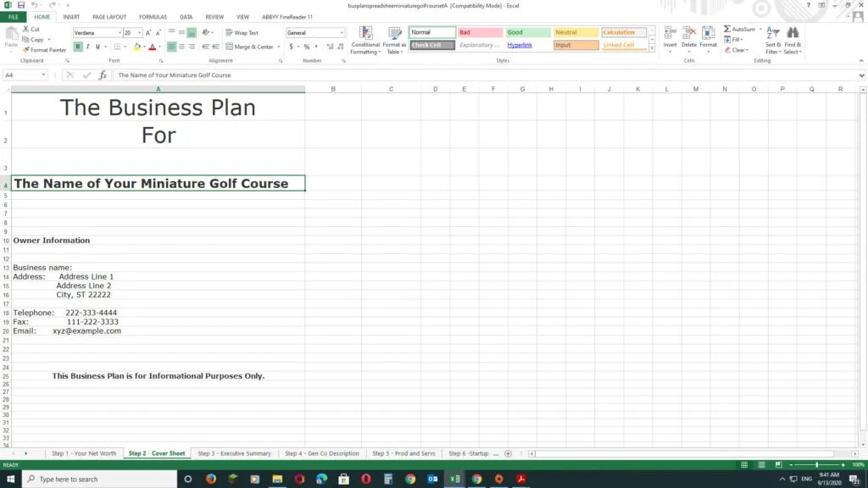This screenshot has width=868, height=488.
Task: Switch to the FORMULAS tab
Action: pyautogui.click(x=153, y=17)
